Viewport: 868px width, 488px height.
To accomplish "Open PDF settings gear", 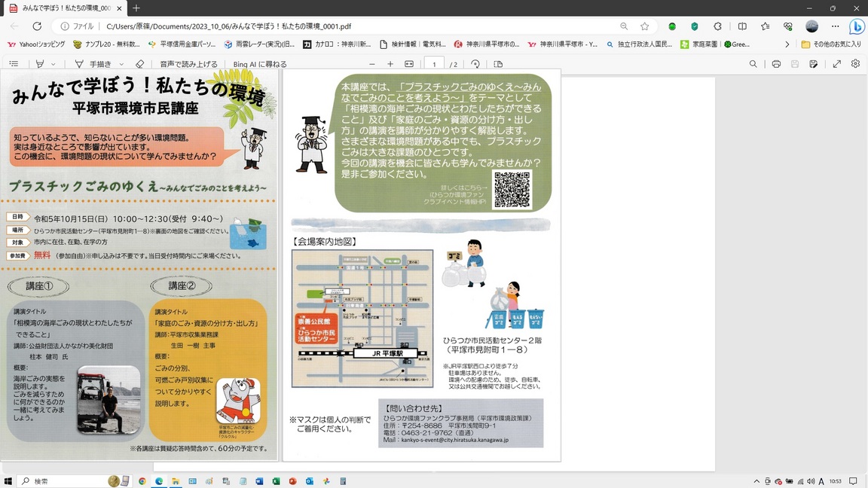I will coord(855,64).
